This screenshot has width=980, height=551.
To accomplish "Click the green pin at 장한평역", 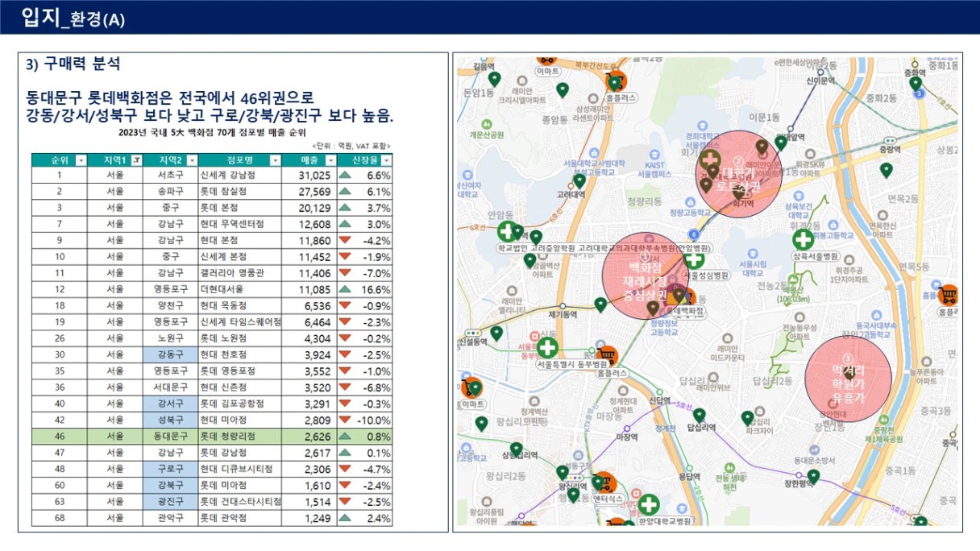I will 813,477.
